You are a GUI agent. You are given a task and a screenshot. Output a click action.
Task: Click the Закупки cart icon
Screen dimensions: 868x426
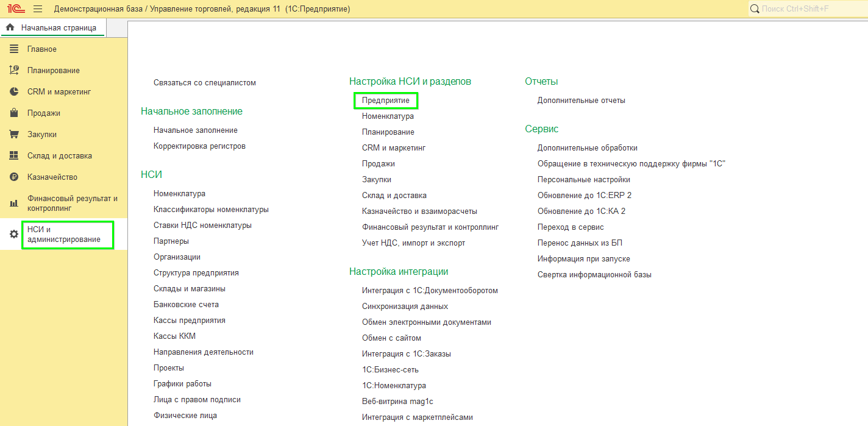point(14,134)
